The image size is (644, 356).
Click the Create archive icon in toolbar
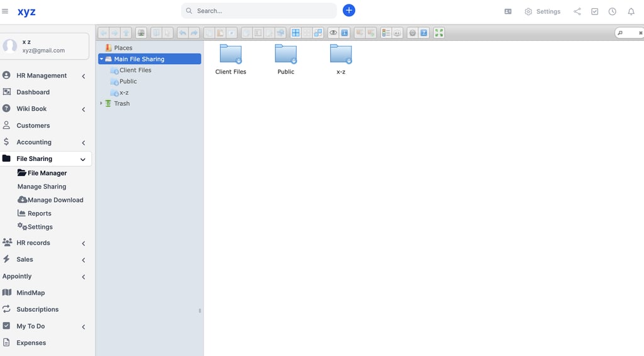tap(371, 33)
